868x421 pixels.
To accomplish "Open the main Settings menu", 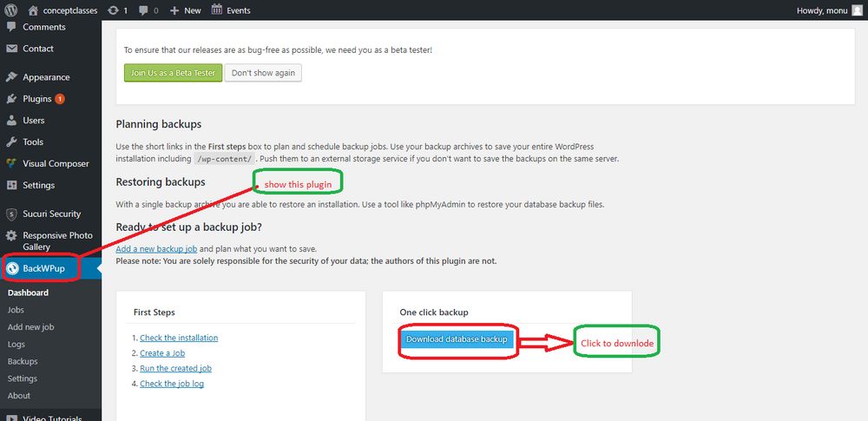I will click(39, 186).
